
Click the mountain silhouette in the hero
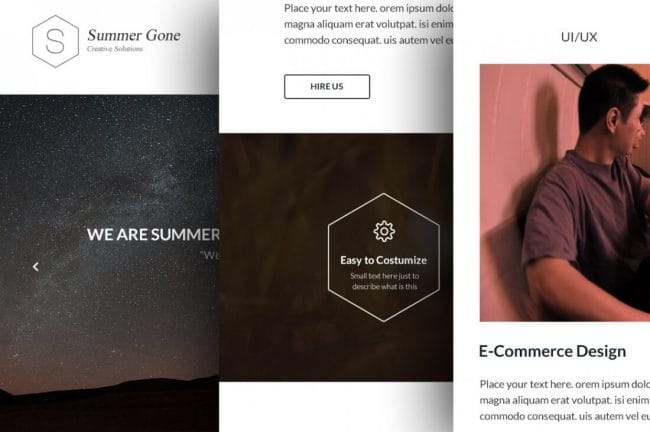coord(109,404)
